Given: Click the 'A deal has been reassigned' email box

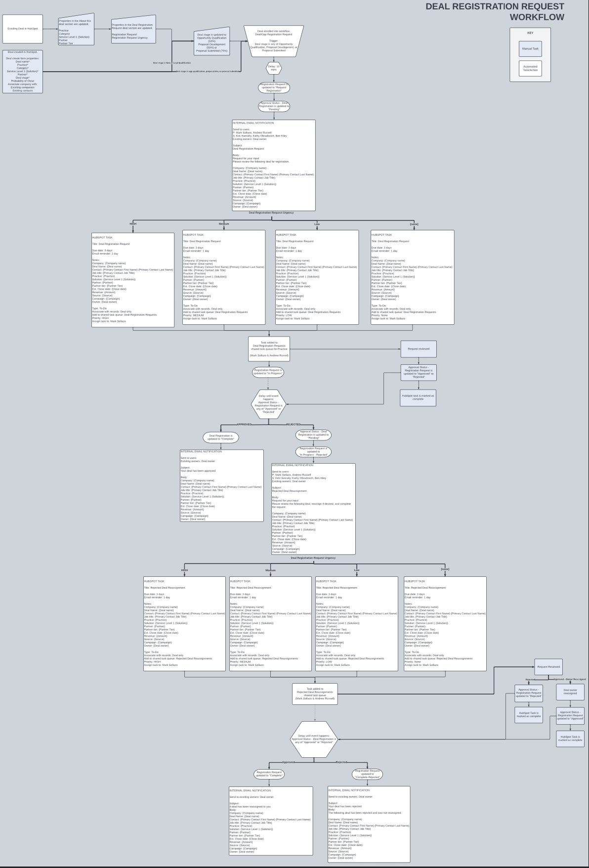Looking at the screenshot, I should coord(271,821).
